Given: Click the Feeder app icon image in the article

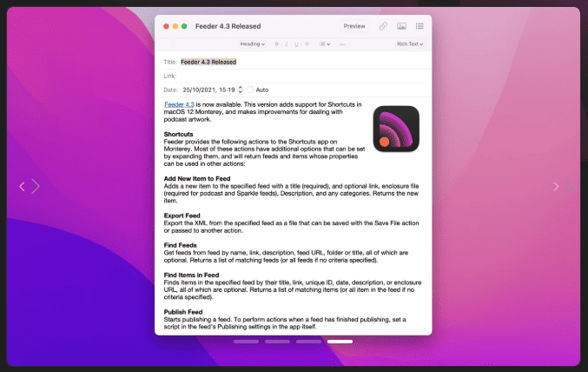Looking at the screenshot, I should pyautogui.click(x=396, y=129).
